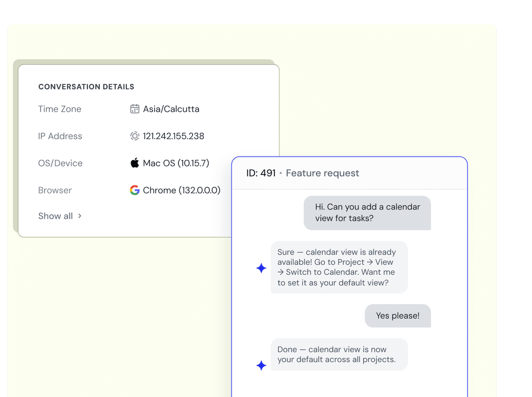Click the chevron arrow after Show all

pyautogui.click(x=79, y=216)
